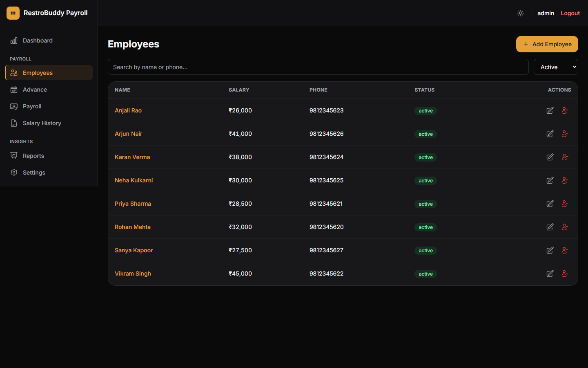Screen dimensions: 588x368
Task: Edit Anjali Rao's employee record
Action: (x=550, y=110)
